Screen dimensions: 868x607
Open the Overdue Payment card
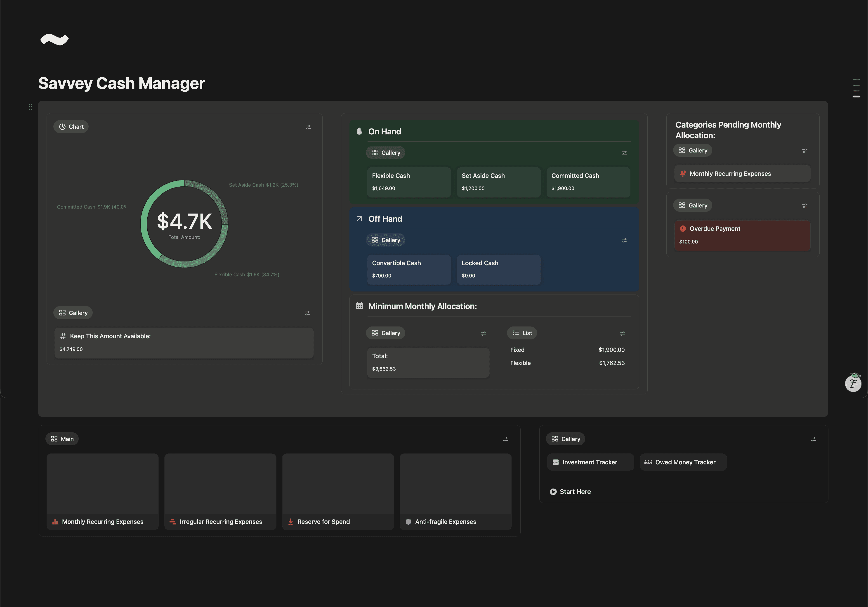click(x=742, y=235)
